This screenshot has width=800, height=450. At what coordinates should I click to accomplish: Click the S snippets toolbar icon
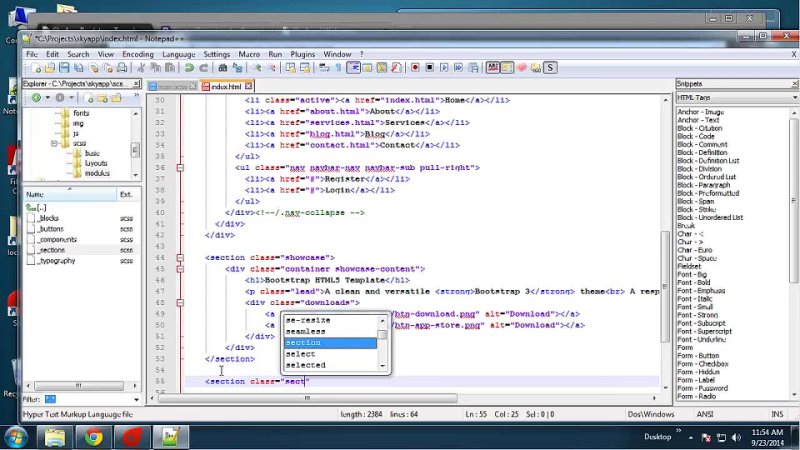coord(550,68)
